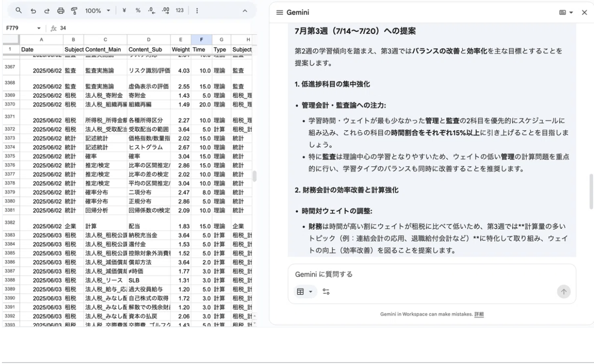The image size is (594, 364).
Task: Select column A header
Action: point(41,40)
